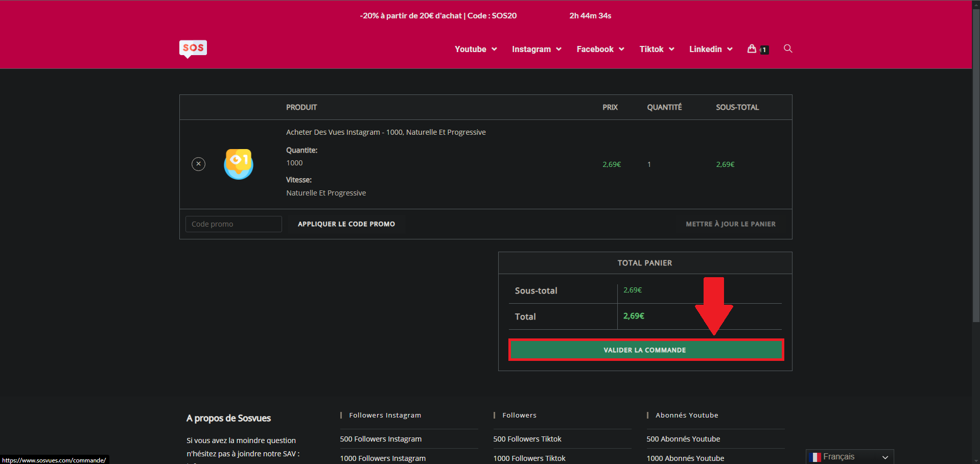Open 500 Followers Instagram footer link
This screenshot has height=464, width=980.
coord(381,439)
